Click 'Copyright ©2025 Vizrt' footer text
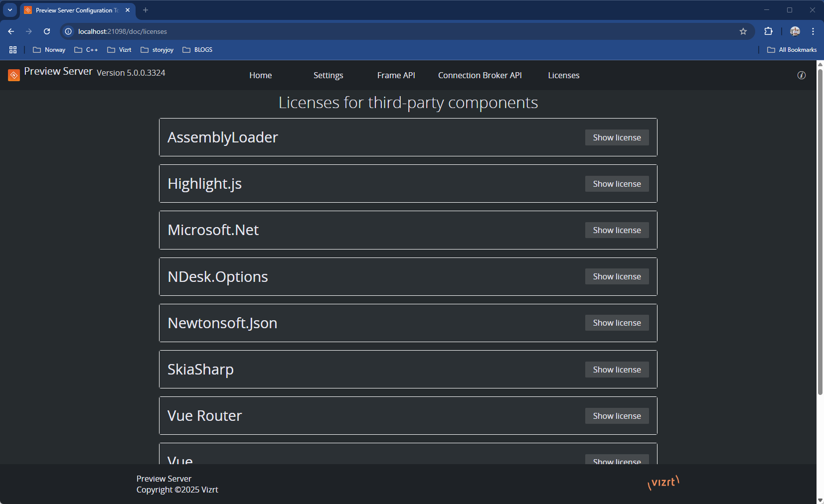The image size is (824, 504). point(177,490)
